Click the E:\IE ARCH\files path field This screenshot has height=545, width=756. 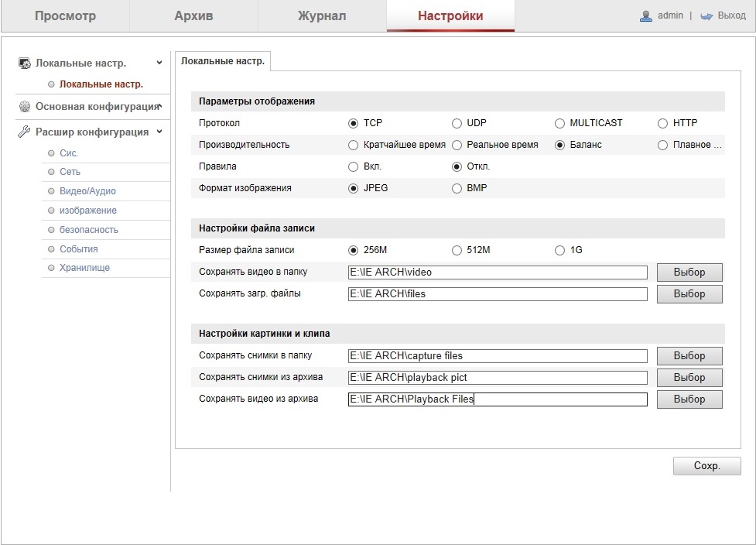[498, 294]
